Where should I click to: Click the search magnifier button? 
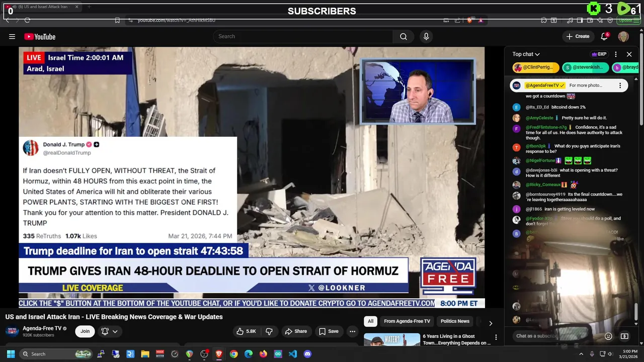404,36
